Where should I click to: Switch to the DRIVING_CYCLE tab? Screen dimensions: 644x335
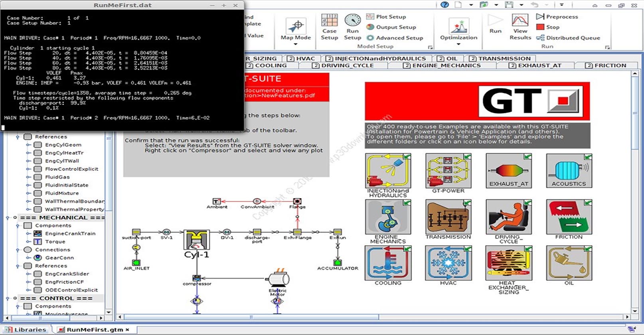tap(344, 65)
